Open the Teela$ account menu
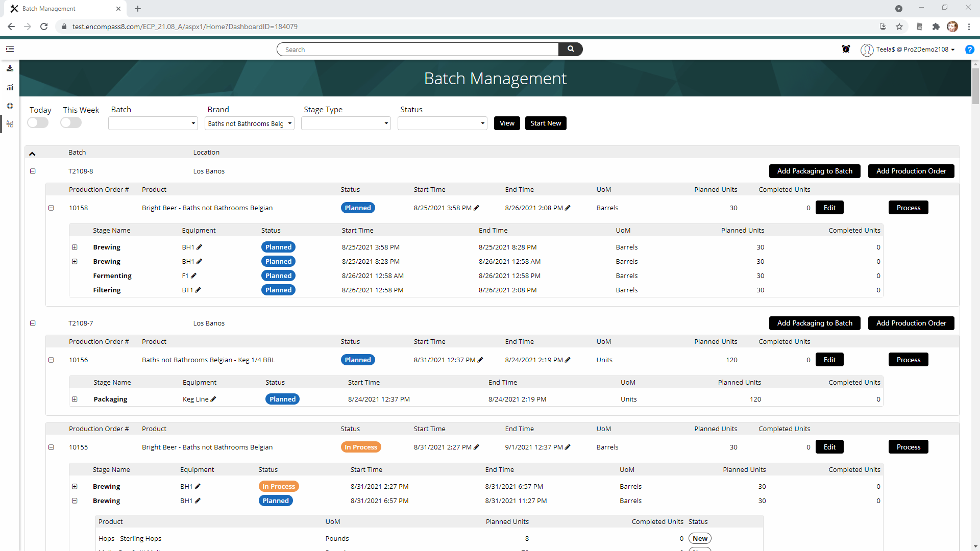The image size is (980, 551). tap(909, 49)
